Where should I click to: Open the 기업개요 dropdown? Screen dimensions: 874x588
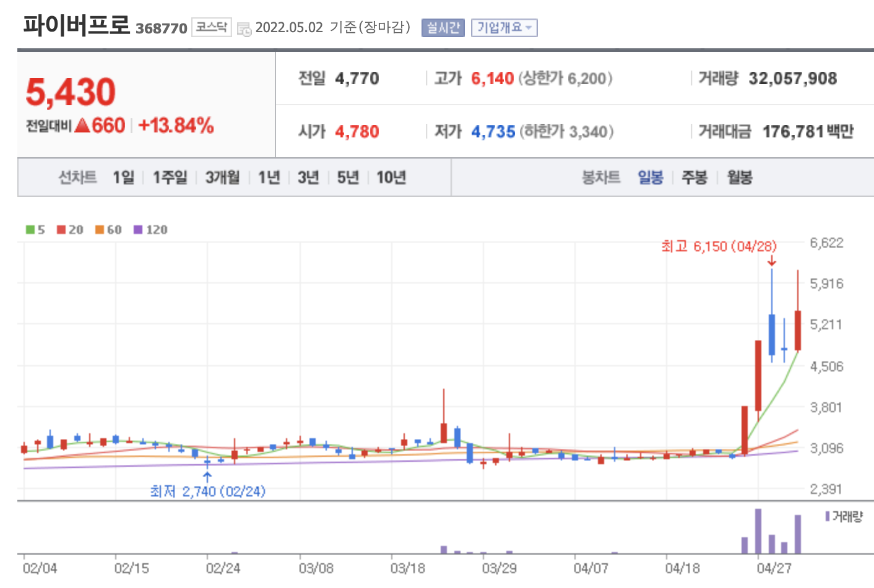(504, 28)
